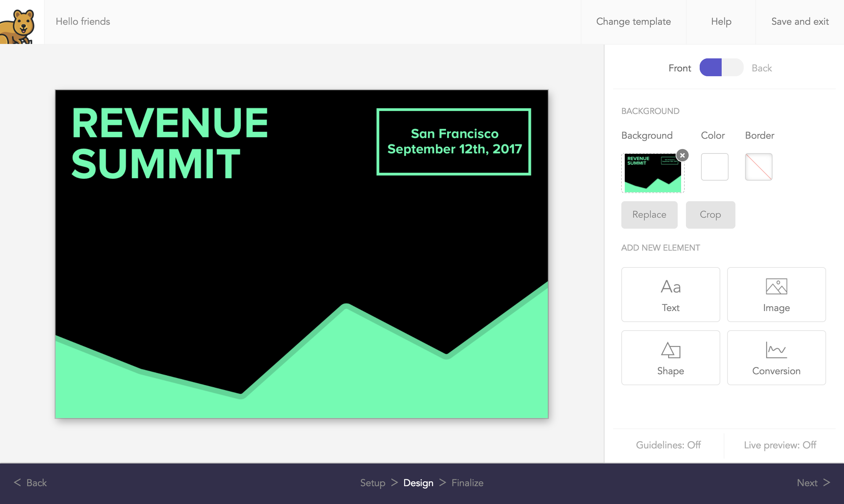Click the Crop button
The width and height of the screenshot is (844, 504).
click(710, 215)
